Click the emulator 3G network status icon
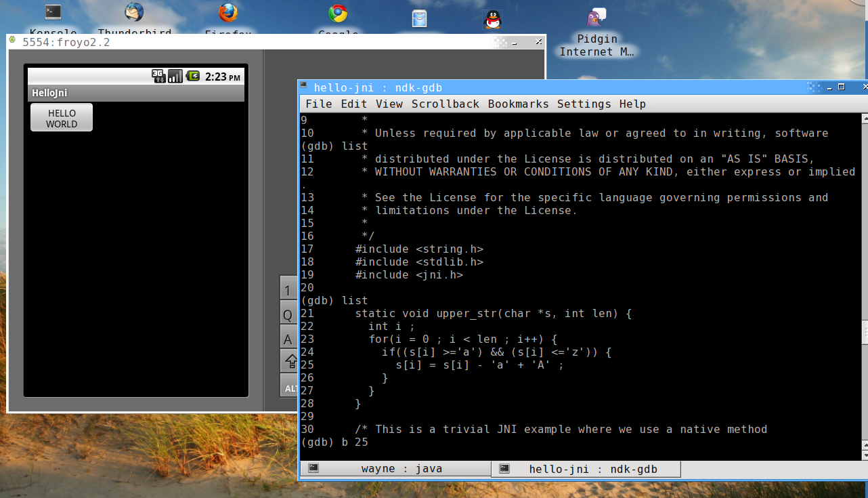This screenshot has height=498, width=868. (x=158, y=76)
